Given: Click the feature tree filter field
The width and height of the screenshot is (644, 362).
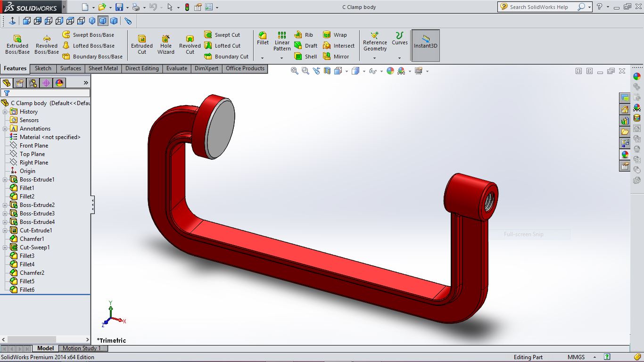Looking at the screenshot, I should [x=45, y=93].
